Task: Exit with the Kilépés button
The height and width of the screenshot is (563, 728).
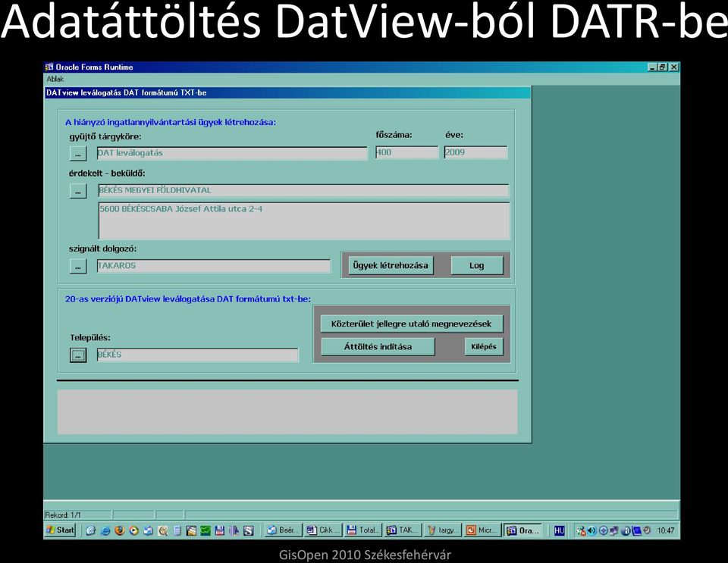Action: (484, 346)
